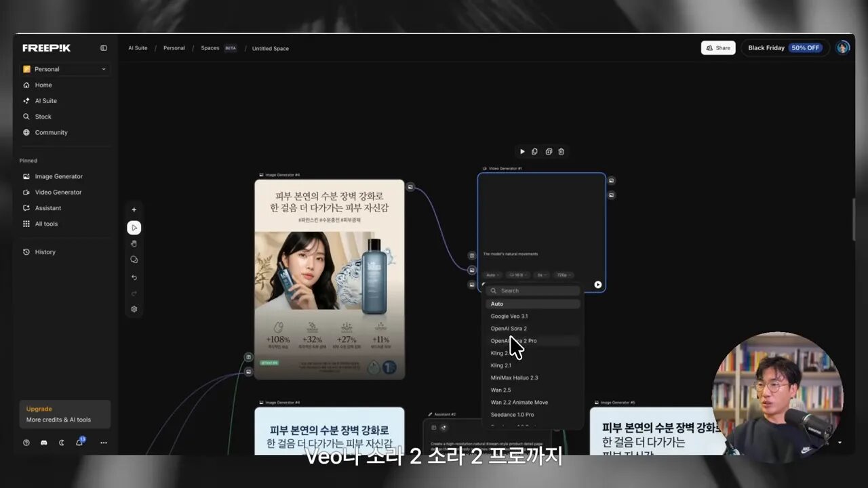Open the canvas settings gear
This screenshot has width=868, height=488.
[134, 309]
